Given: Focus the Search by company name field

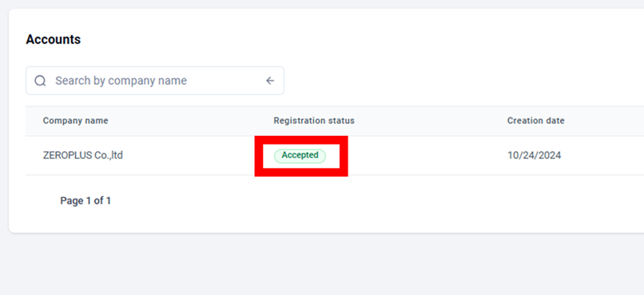Looking at the screenshot, I should point(155,81).
